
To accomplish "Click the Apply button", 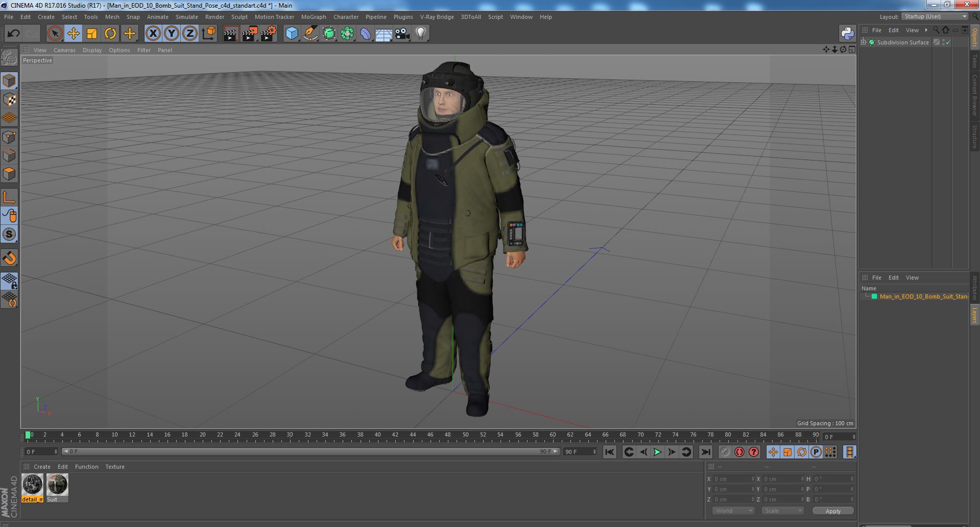I will tap(832, 511).
